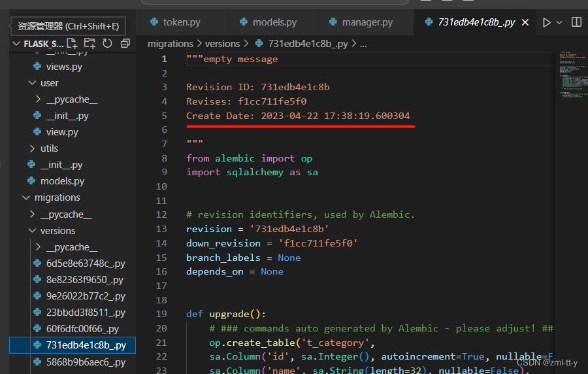The height and width of the screenshot is (374, 588).
Task: Collapse all folders in explorer
Action: tap(125, 44)
